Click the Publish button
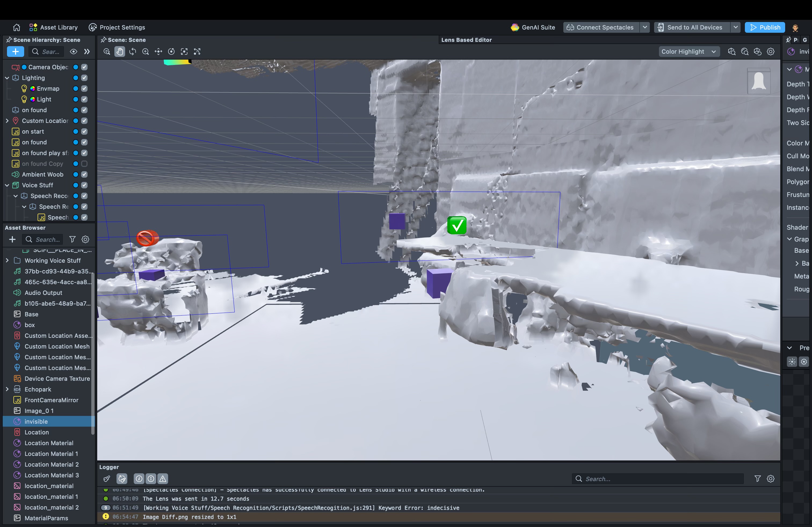Image resolution: width=812 pixels, height=527 pixels. click(764, 27)
